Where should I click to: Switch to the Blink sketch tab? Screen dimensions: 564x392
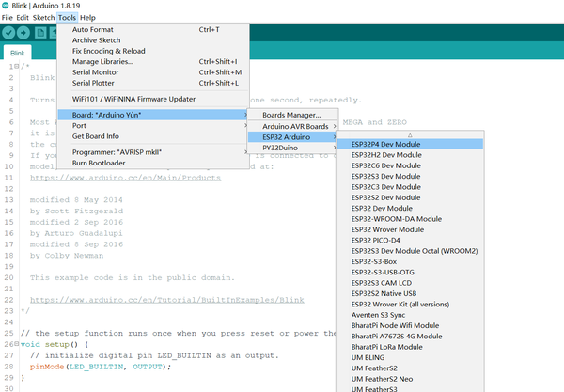18,54
